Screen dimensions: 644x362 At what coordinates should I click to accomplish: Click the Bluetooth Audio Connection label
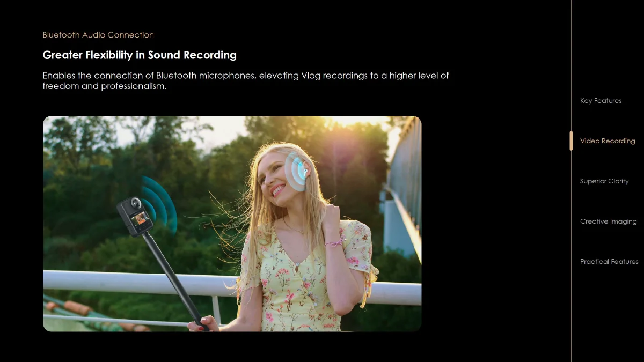click(98, 35)
